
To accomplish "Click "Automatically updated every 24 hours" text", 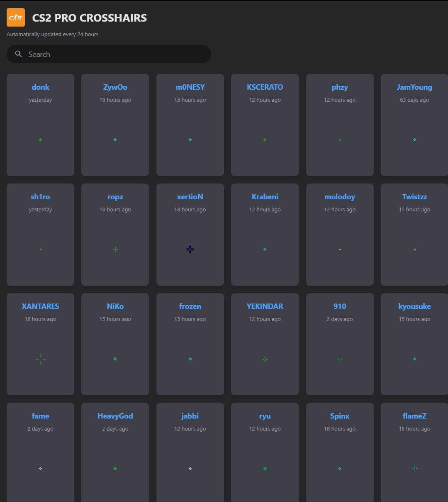I will 53,34.
